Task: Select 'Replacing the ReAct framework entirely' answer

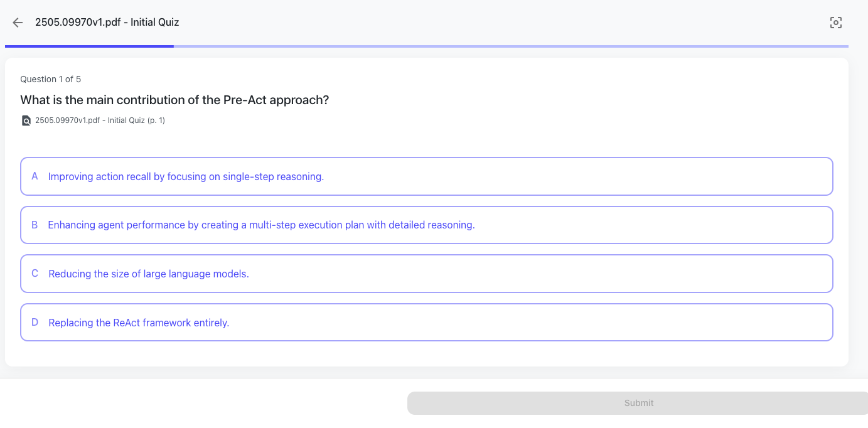Action: (x=139, y=323)
